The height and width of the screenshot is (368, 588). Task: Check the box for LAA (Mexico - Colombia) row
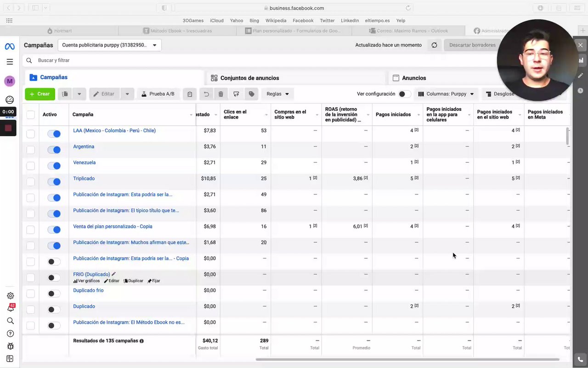click(30, 134)
